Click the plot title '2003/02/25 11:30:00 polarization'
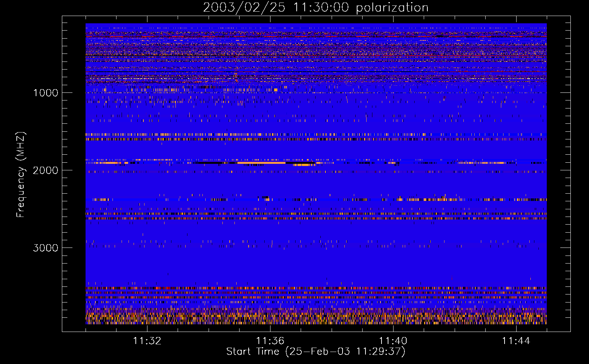Image resolution: width=589 pixels, height=364 pixels. pos(316,8)
